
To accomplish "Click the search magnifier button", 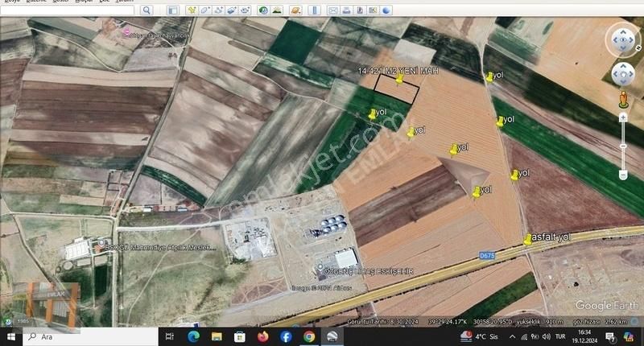I will click(147, 10).
